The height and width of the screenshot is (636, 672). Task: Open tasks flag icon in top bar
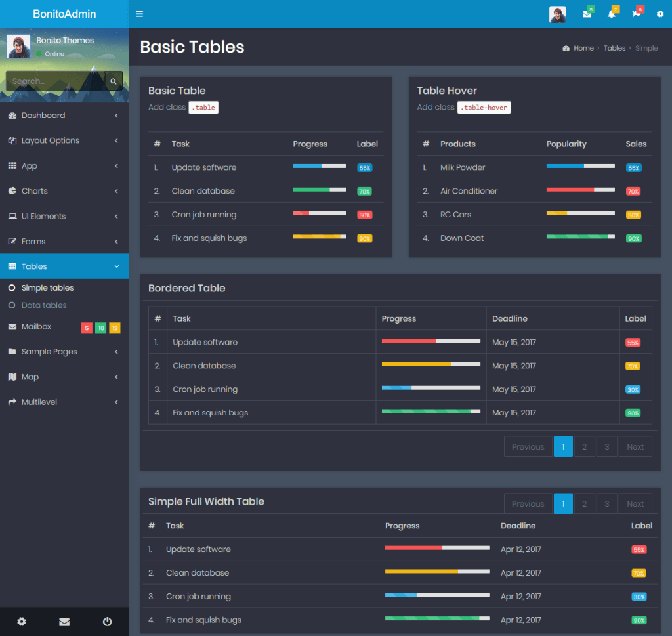tap(636, 14)
